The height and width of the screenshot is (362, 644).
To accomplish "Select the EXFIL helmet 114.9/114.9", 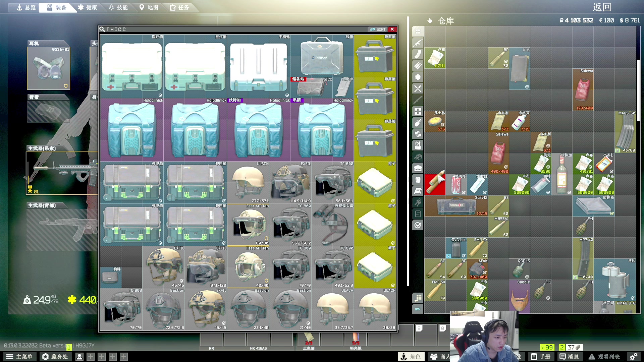I will coord(290,183).
